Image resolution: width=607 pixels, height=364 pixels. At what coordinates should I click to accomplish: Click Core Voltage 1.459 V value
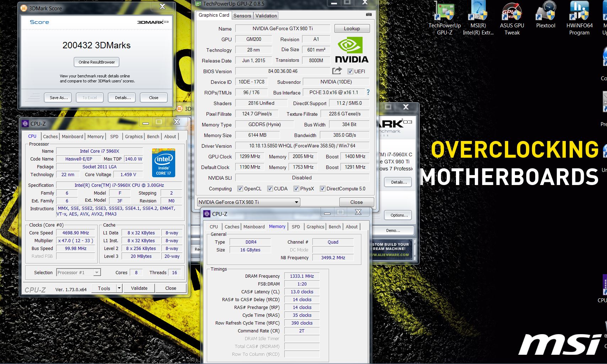[128, 174]
